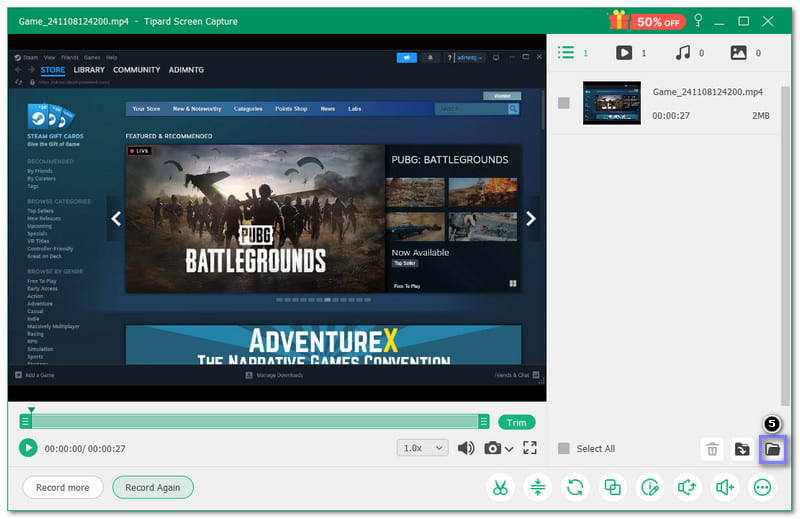Open the sound booster tool
The width and height of the screenshot is (800, 519).
tap(725, 487)
